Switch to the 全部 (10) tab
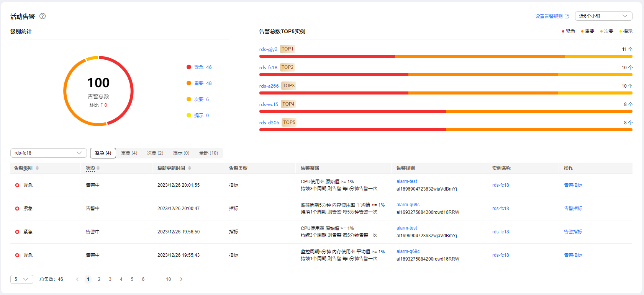The height and width of the screenshot is (295, 644). pyautogui.click(x=208, y=153)
